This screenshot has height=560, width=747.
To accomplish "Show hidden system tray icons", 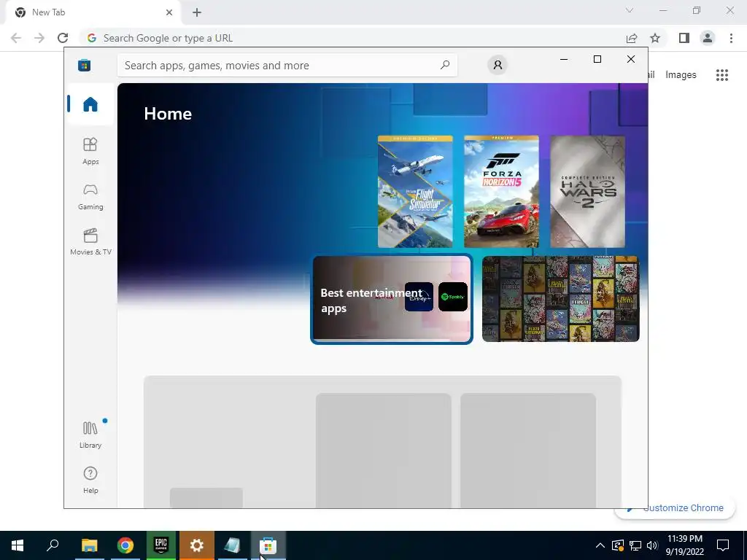I will [600, 545].
